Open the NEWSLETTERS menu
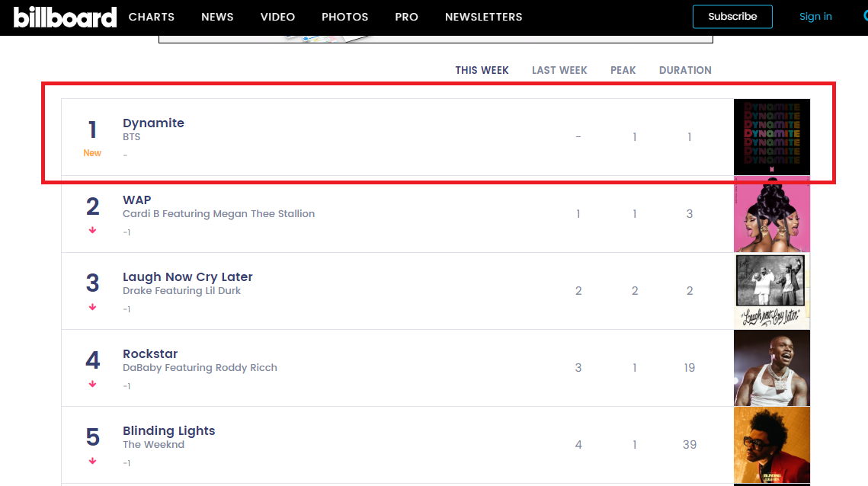The image size is (868, 486). pos(483,18)
